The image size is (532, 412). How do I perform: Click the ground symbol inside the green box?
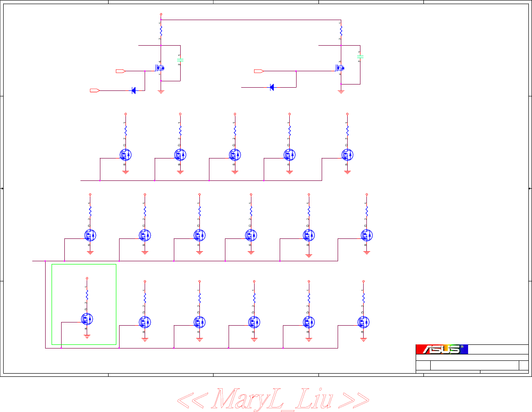click(87, 337)
